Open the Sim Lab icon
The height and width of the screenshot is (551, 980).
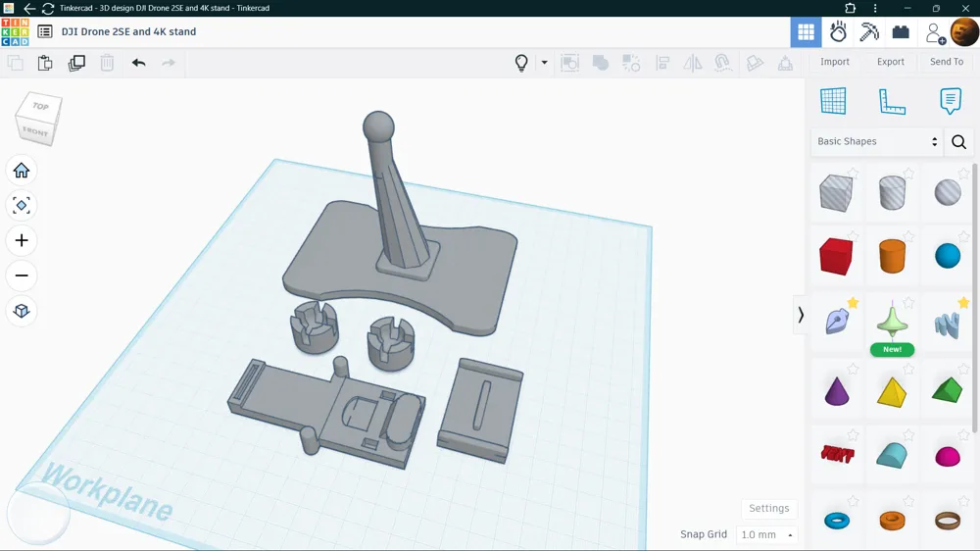[838, 32]
